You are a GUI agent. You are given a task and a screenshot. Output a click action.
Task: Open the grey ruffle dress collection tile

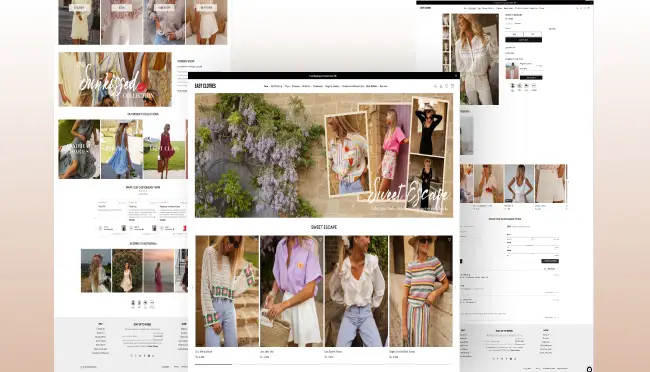click(79, 149)
